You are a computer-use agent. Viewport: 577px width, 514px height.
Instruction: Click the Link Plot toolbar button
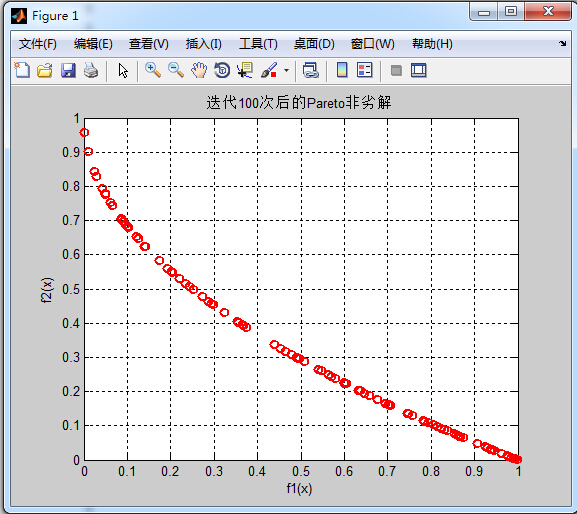pos(311,70)
